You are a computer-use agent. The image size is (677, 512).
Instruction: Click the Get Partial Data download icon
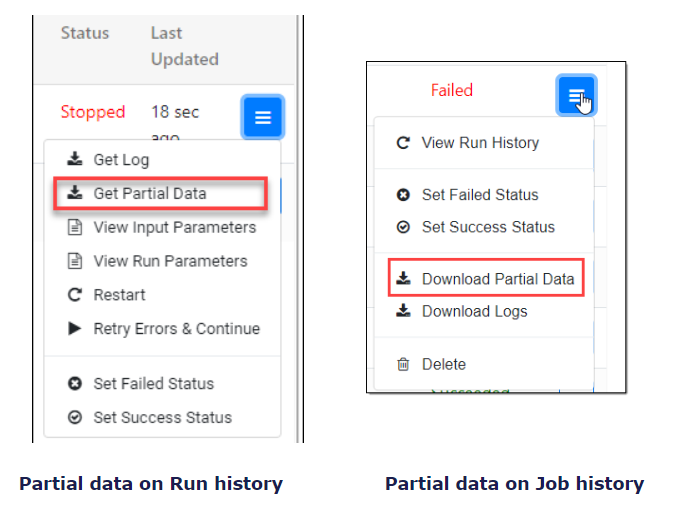[x=75, y=193]
